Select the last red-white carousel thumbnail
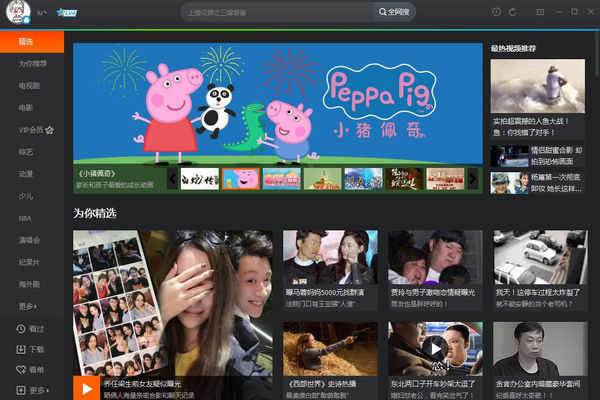The height and width of the screenshot is (400, 600). [445, 179]
